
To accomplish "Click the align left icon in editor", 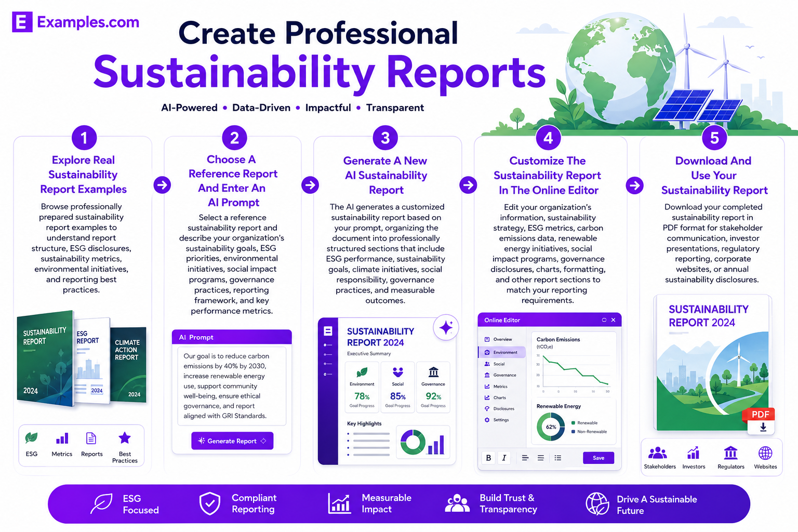I will tap(525, 458).
